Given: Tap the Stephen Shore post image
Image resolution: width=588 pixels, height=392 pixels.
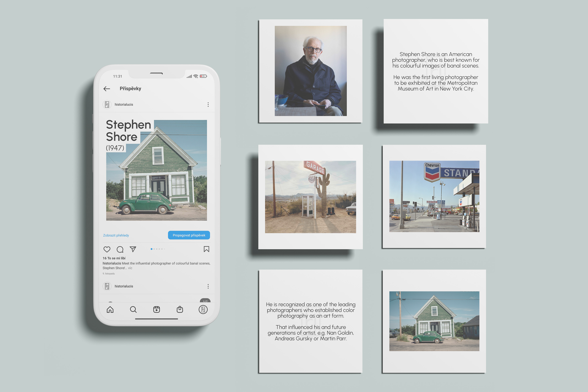Looking at the screenshot, I should pos(156,175).
